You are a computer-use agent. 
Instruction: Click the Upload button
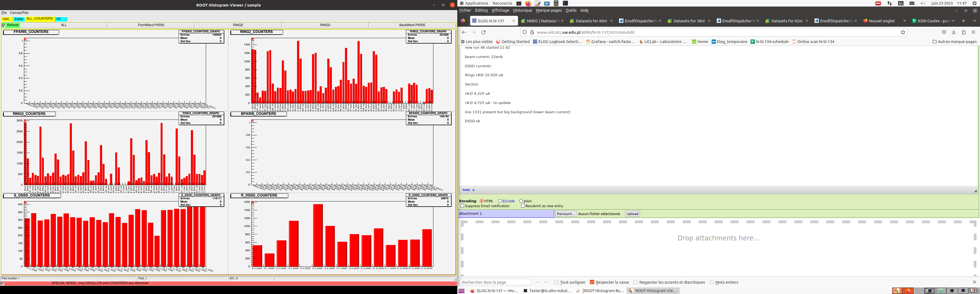click(x=632, y=214)
